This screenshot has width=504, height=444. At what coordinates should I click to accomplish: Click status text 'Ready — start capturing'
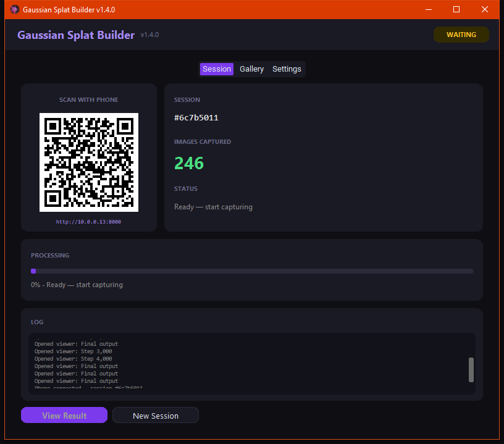[x=214, y=207]
